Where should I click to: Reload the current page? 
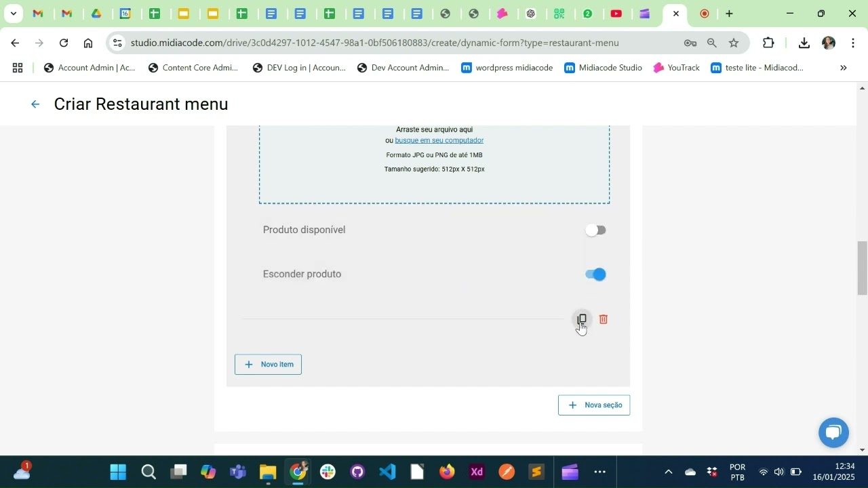click(64, 43)
